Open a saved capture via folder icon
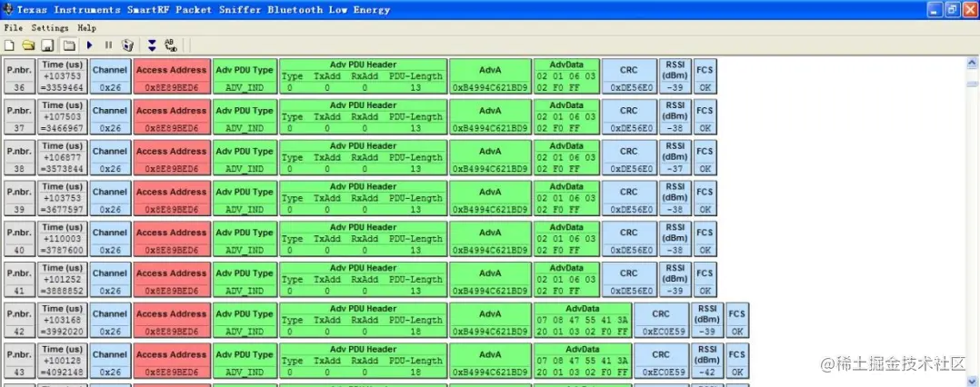Viewport: 980px width, 387px height. (x=28, y=45)
